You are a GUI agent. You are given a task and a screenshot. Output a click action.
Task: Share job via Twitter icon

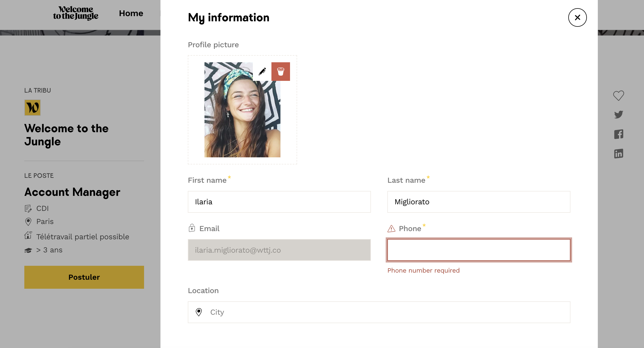pos(619,114)
